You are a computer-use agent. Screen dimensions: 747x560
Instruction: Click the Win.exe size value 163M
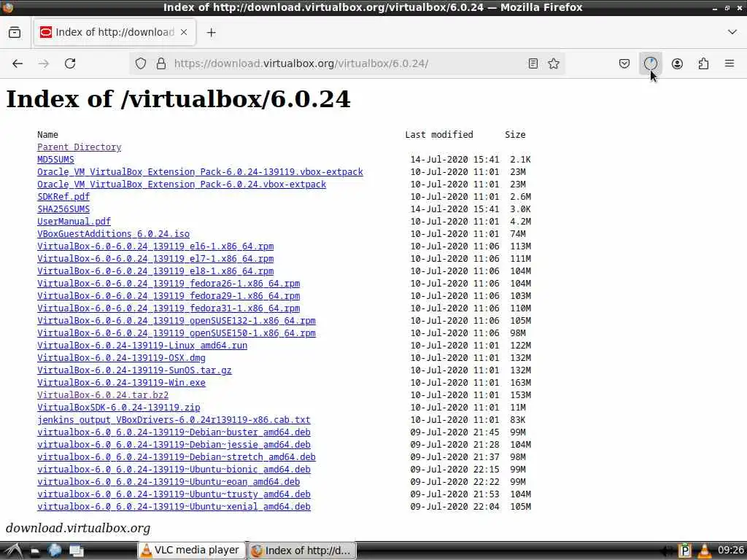pyautogui.click(x=520, y=382)
